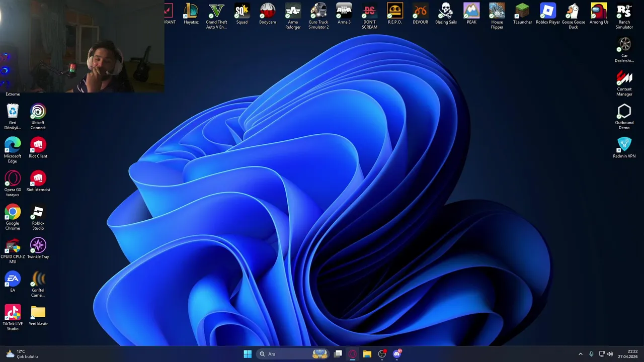The width and height of the screenshot is (644, 362).
Task: Select the Roblox Studio icon
Action: click(x=38, y=217)
